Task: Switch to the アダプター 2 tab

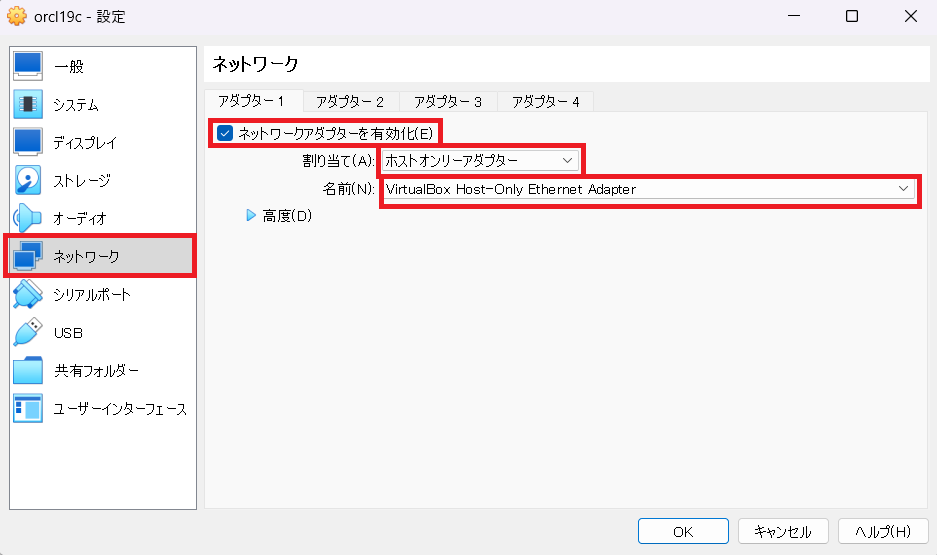Action: click(350, 102)
